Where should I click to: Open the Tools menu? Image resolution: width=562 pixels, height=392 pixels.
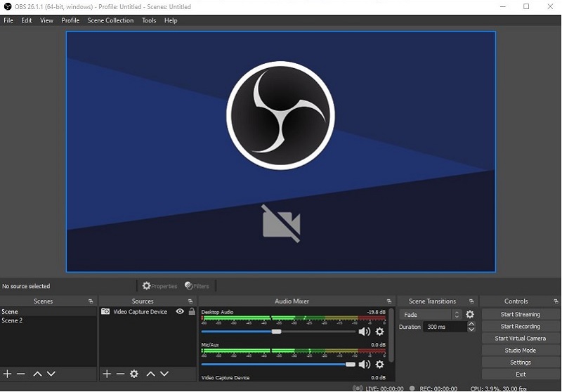(149, 20)
